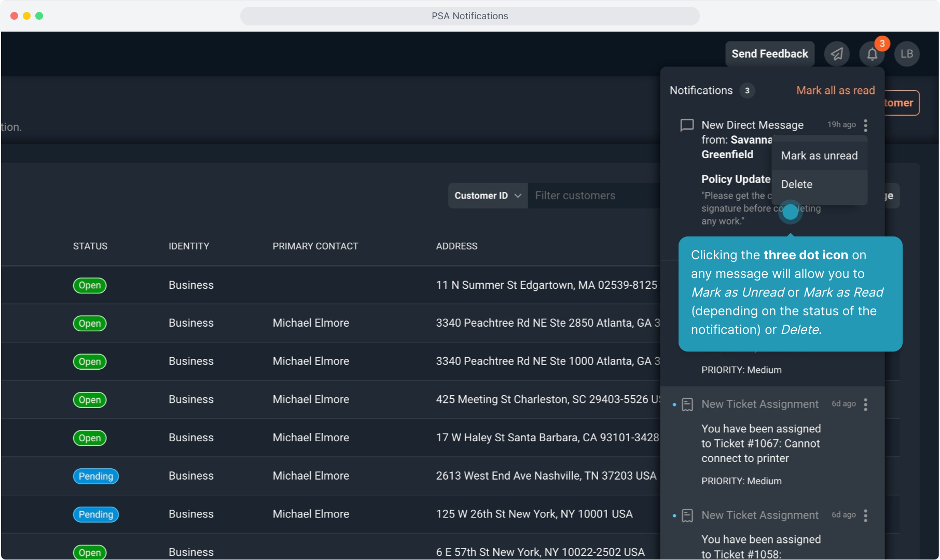Viewport: 940px width, 560px height.
Task: Sort by the STATUS column header
Action: (90, 246)
